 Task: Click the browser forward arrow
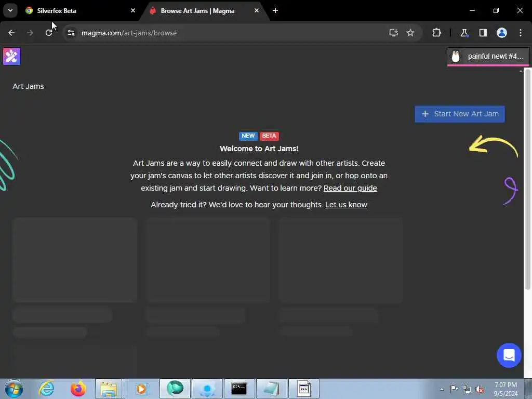[x=30, y=33]
